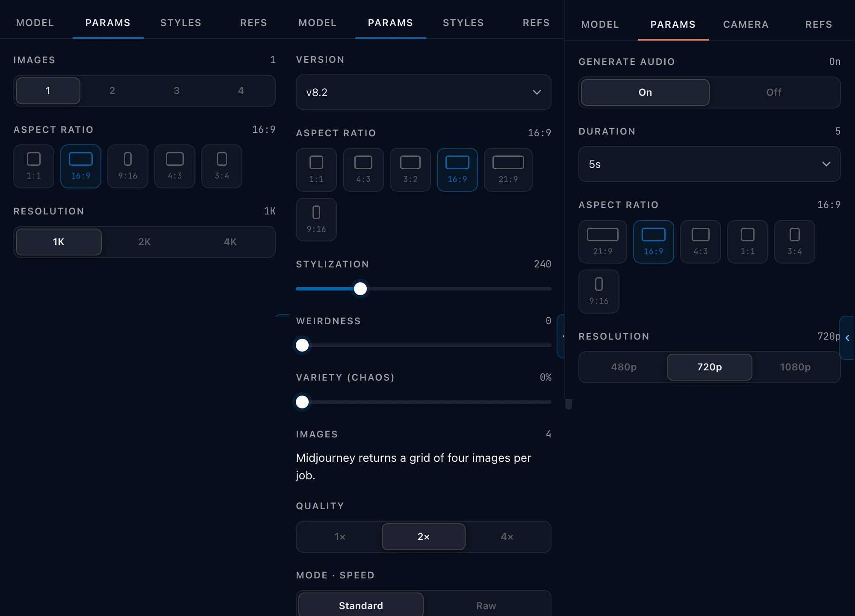Set resolution to 4K
The image size is (855, 616).
(x=230, y=242)
